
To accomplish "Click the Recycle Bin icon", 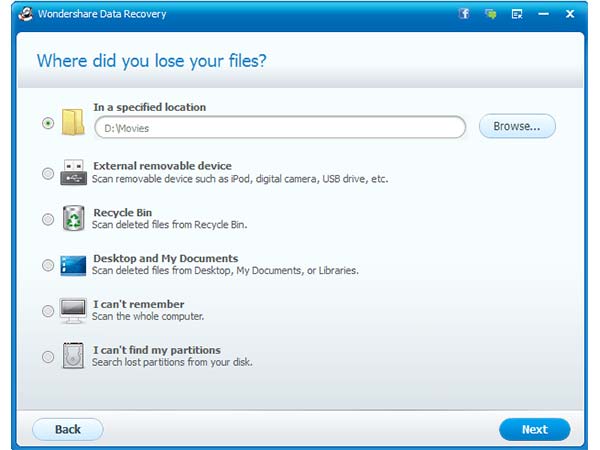I will coord(73,218).
